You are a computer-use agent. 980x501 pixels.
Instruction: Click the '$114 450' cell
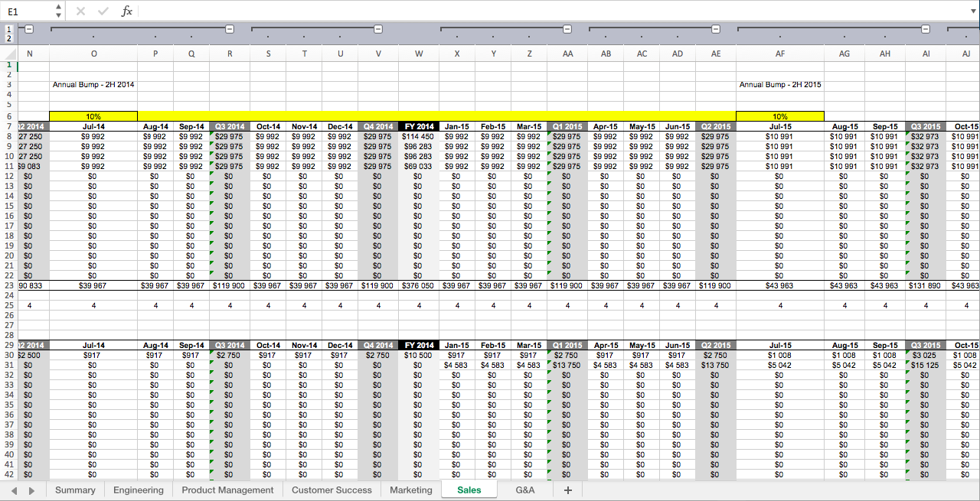pyautogui.click(x=419, y=136)
